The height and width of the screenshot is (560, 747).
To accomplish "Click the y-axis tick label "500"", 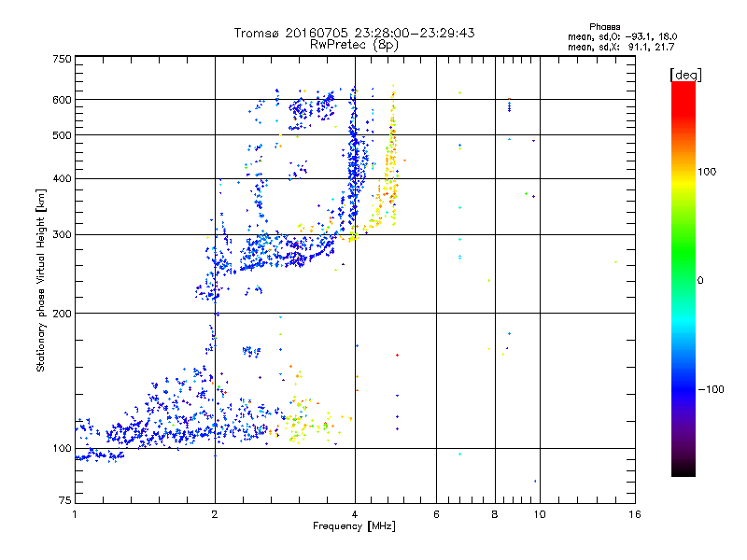I will 62,135.
